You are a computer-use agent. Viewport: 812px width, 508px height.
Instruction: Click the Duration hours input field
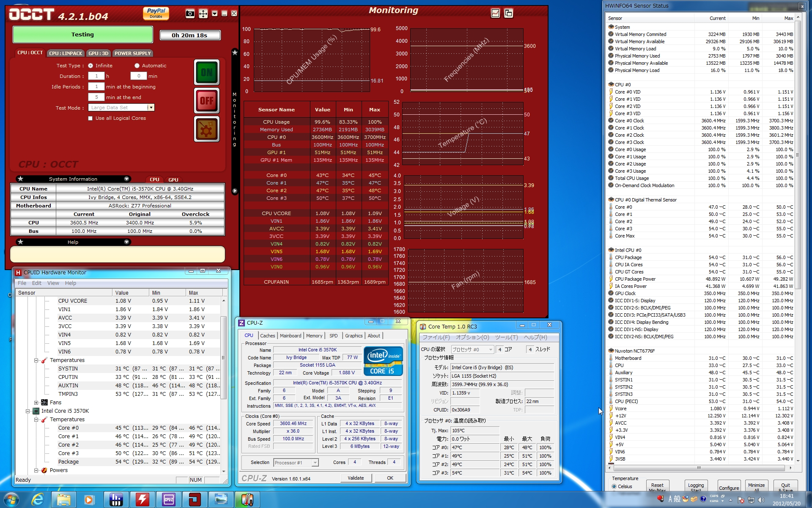96,76
